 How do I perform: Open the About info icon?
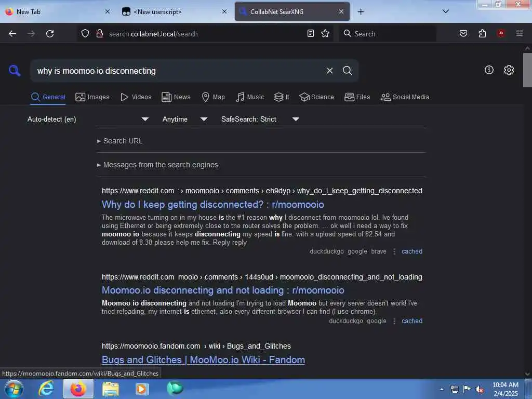point(489,70)
